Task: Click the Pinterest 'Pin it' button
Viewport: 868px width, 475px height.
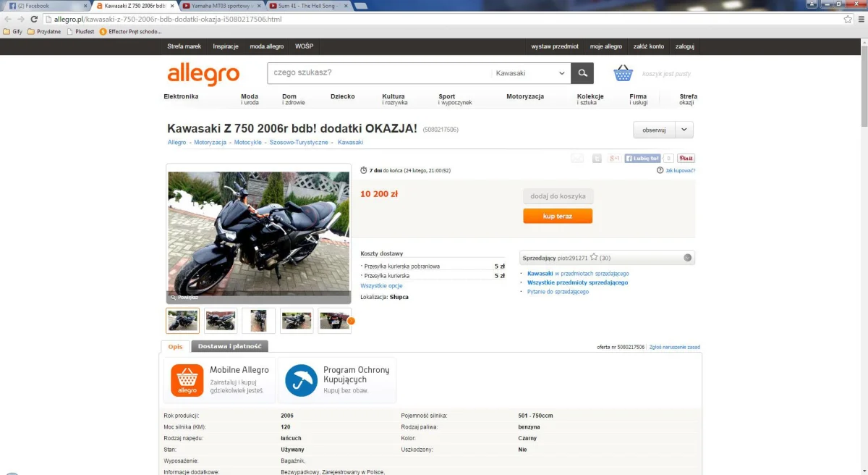Action: [x=686, y=158]
